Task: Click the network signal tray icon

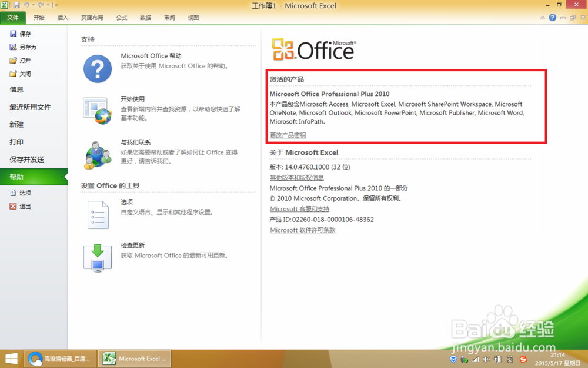Action: 476,359
